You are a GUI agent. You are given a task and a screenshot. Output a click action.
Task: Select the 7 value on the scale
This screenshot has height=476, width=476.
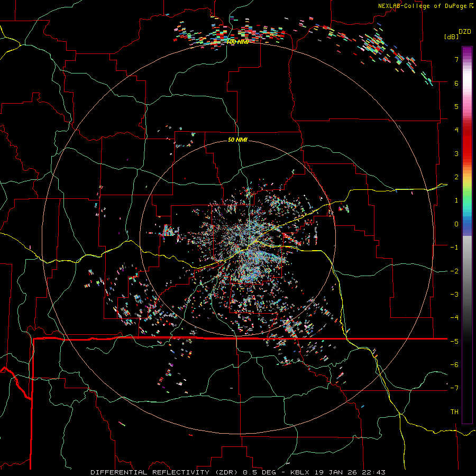456,59
